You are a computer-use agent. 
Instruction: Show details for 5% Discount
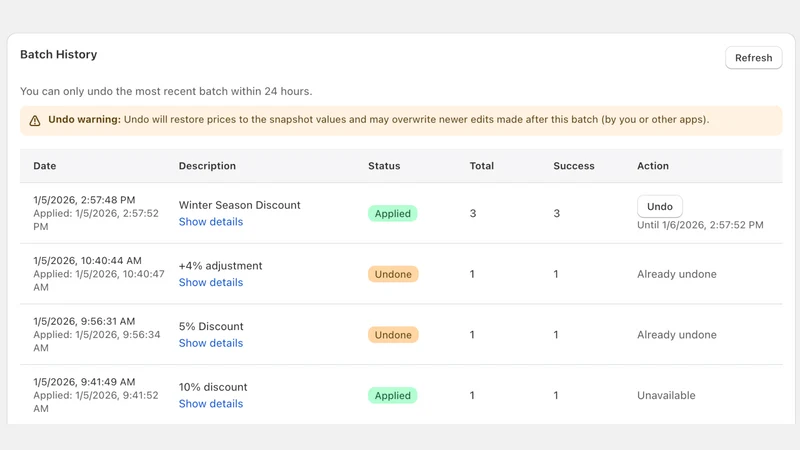[x=211, y=343]
